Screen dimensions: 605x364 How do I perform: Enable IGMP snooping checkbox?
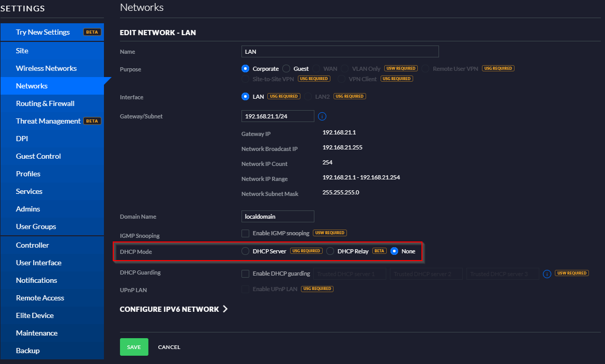coord(246,233)
